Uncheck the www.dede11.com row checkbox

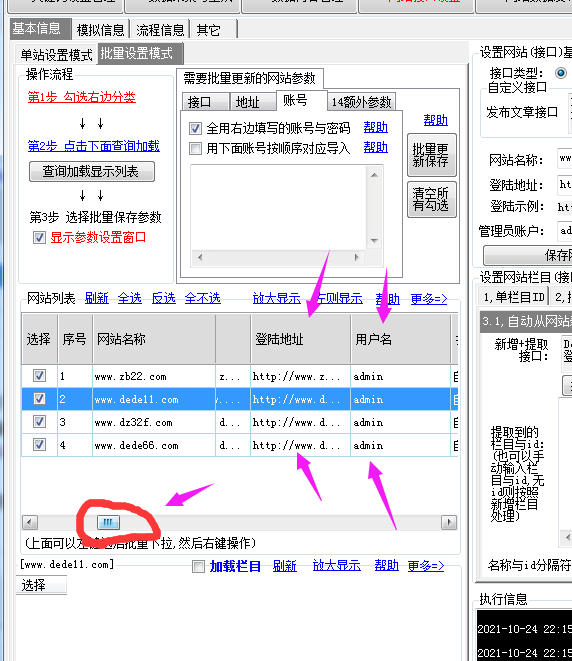pyautogui.click(x=39, y=399)
